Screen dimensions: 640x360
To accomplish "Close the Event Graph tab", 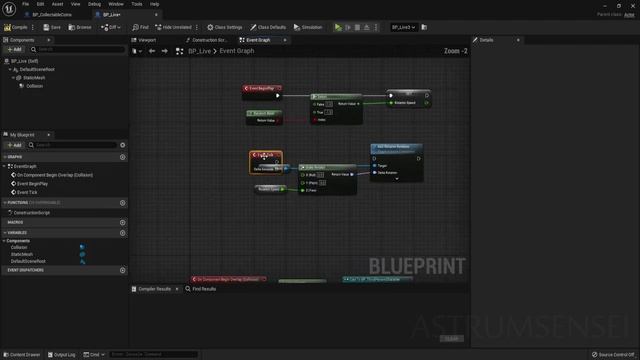I will click(285, 40).
